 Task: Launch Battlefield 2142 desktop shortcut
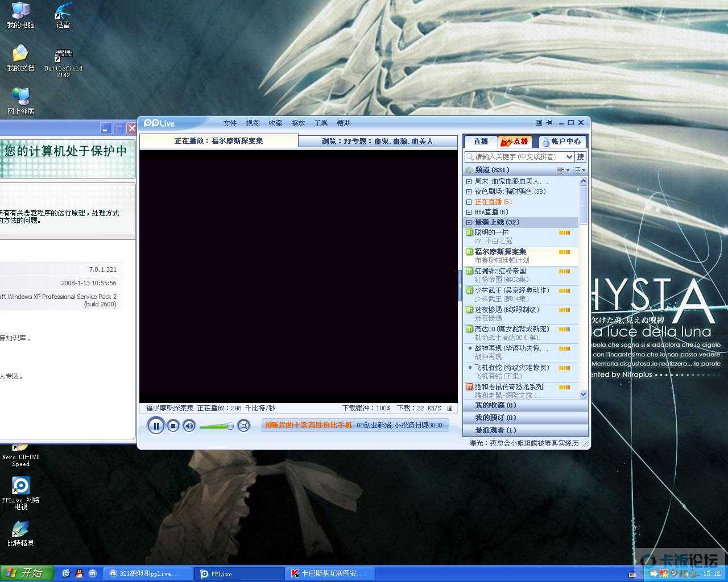[63, 63]
